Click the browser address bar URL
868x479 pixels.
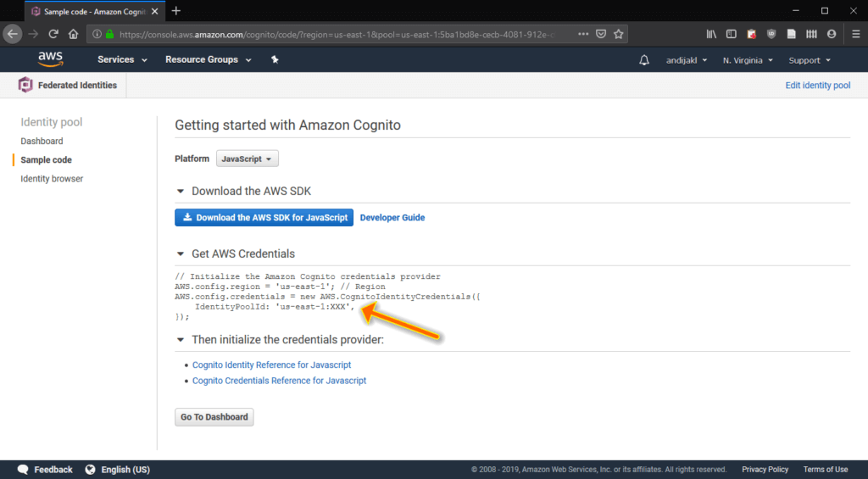[x=337, y=34]
